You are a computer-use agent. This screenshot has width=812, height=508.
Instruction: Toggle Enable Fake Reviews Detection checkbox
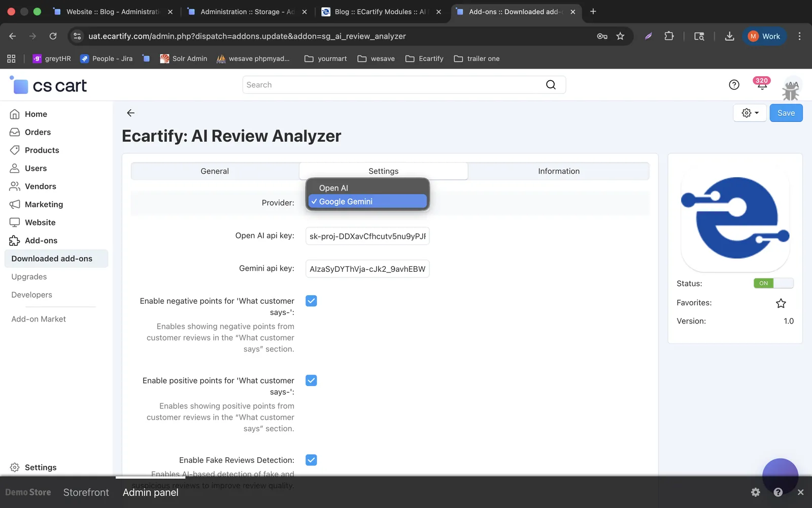(x=311, y=460)
